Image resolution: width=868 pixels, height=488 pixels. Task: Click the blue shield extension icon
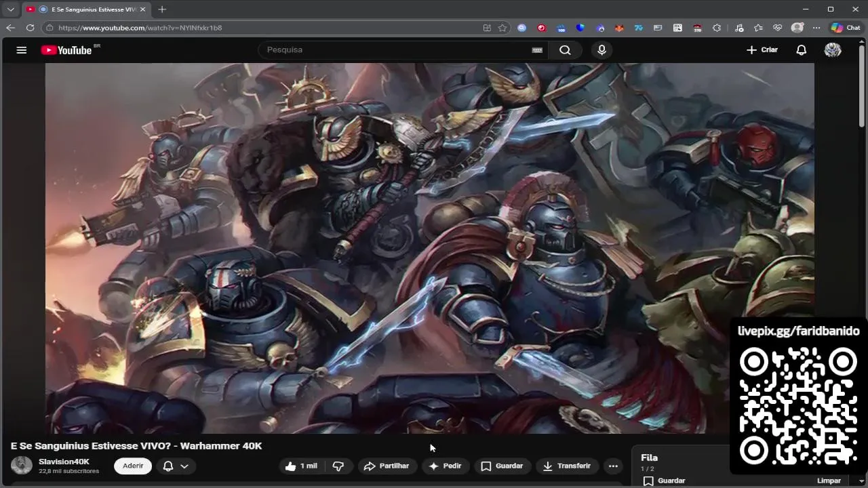click(x=580, y=28)
